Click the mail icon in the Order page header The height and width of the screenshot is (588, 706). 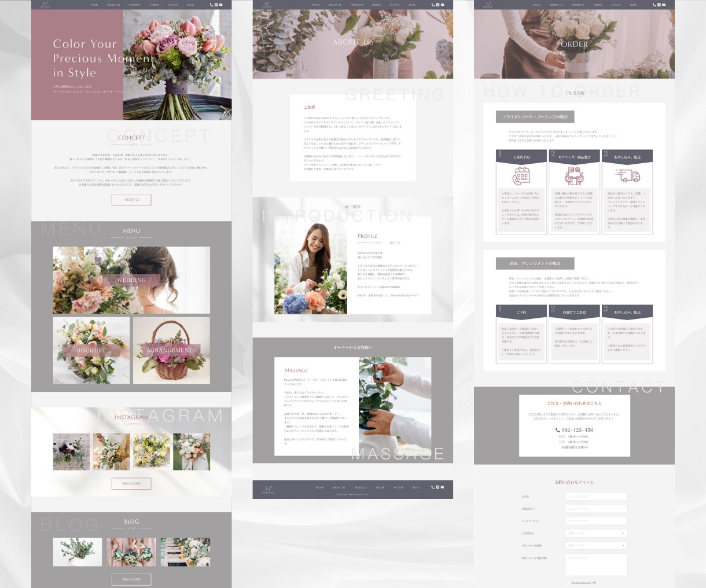[663, 5]
